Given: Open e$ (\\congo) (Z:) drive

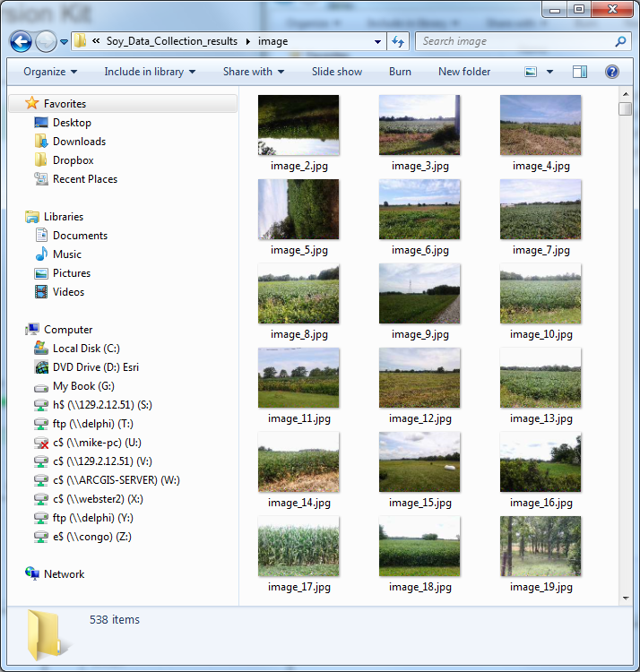Looking at the screenshot, I should click(x=92, y=537).
